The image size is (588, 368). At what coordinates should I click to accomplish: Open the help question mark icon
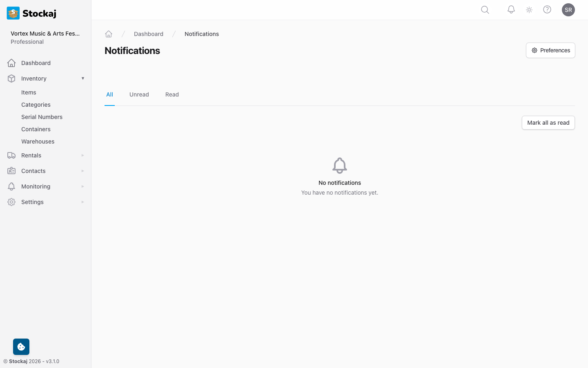pos(547,10)
